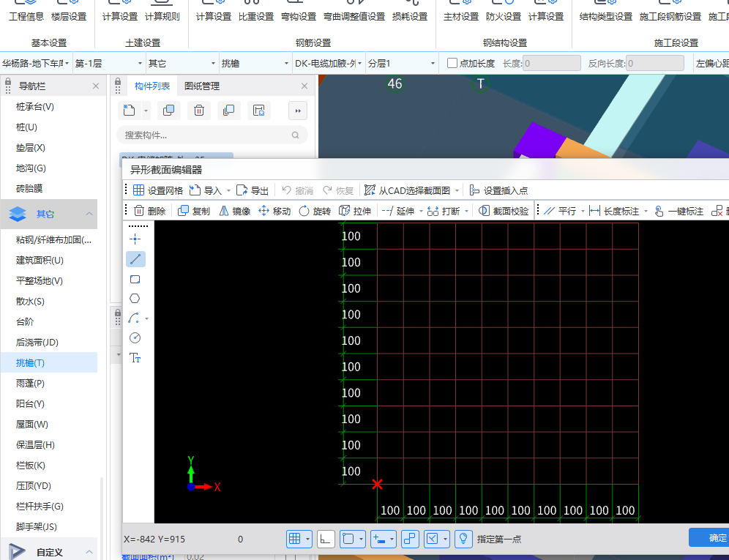
Task: Toggle 点加长度 checkbox
Action: (x=452, y=63)
